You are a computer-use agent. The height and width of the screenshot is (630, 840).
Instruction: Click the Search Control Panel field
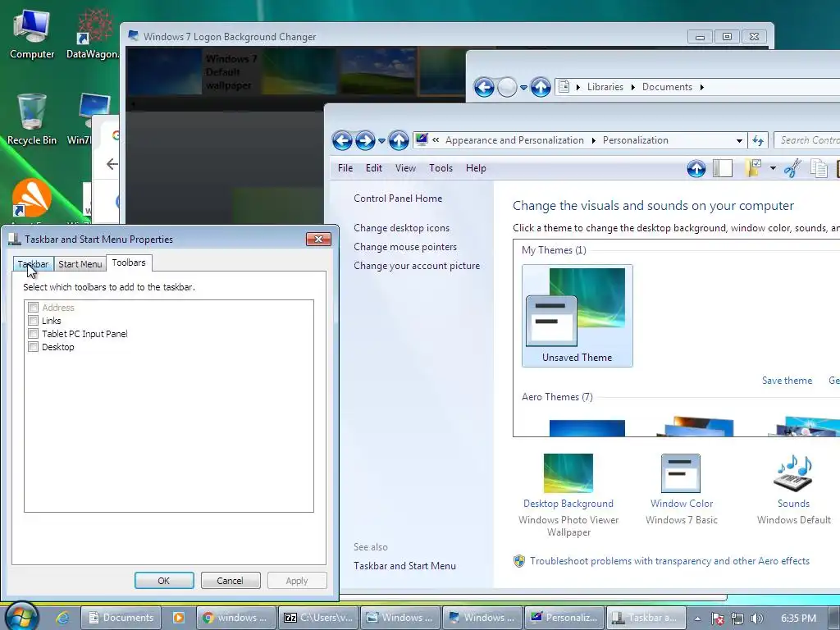807,140
